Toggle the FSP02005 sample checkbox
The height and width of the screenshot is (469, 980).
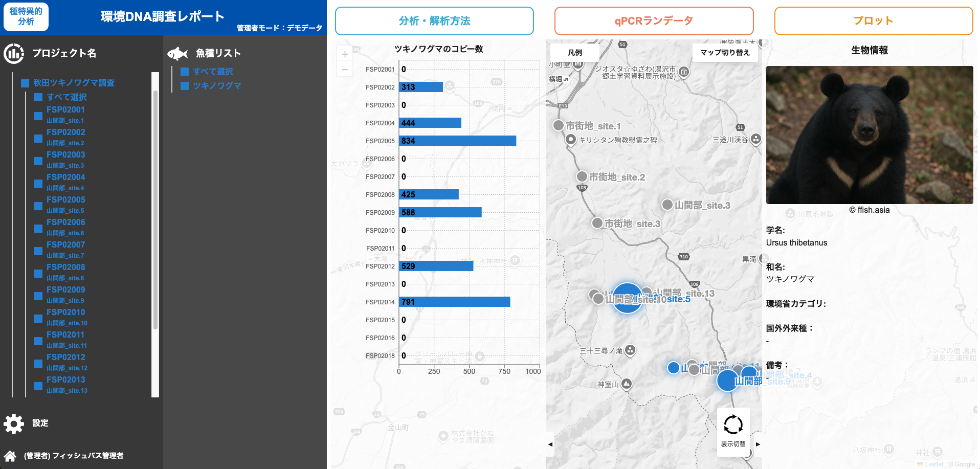38,206
